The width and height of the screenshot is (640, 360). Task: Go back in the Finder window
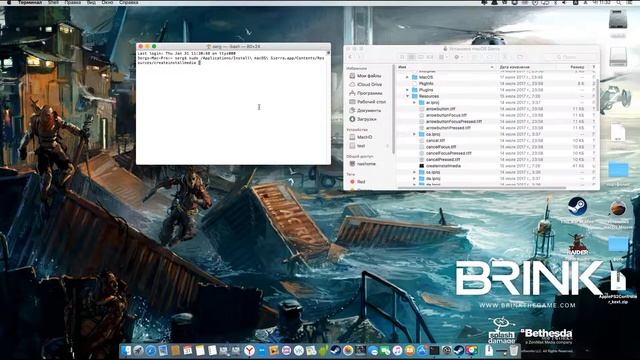coord(350,57)
